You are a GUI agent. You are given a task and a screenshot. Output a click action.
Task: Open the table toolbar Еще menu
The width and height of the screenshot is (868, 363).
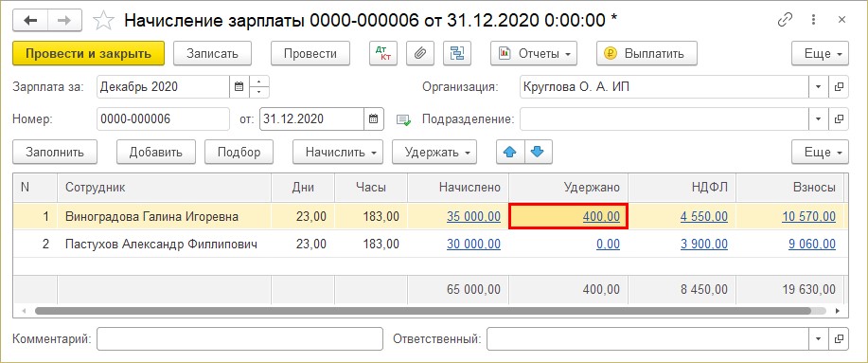(820, 152)
